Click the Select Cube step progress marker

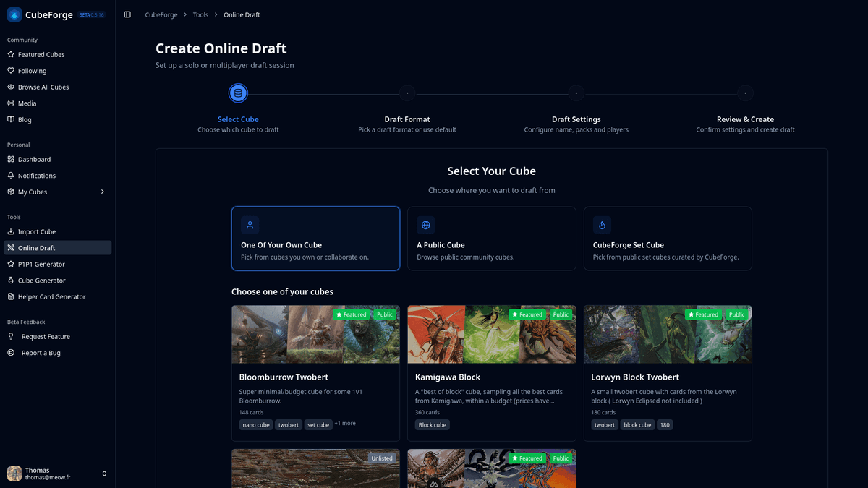click(238, 93)
